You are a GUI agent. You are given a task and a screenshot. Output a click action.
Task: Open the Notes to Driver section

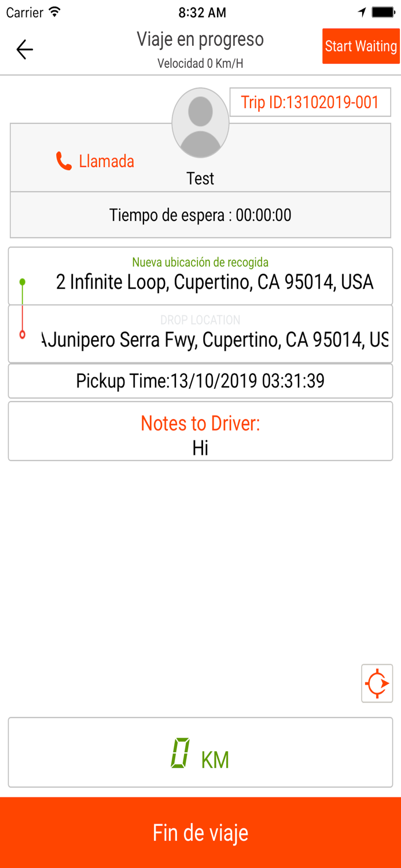200,431
